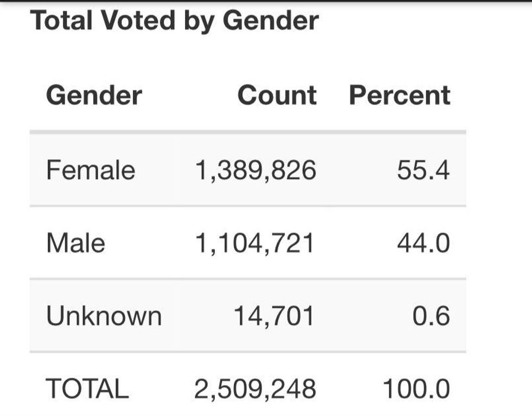532x416 pixels.
Task: Click the Female row label
Action: click(x=91, y=170)
